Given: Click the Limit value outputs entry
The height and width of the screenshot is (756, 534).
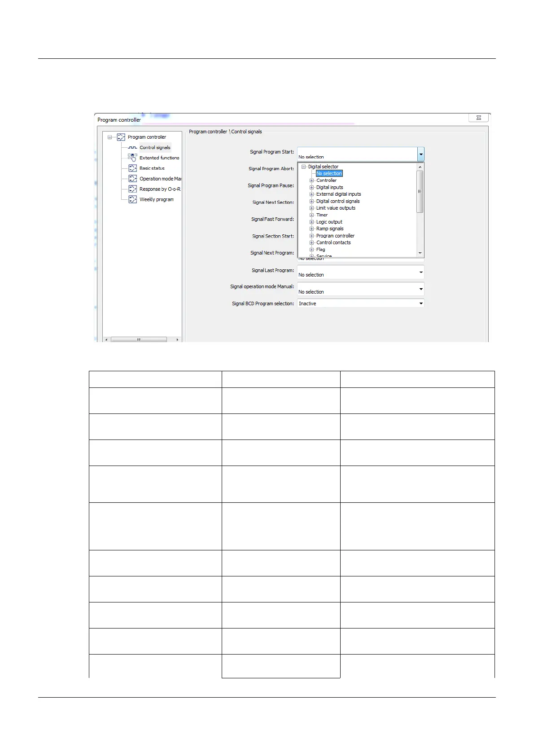Looking at the screenshot, I should tap(336, 208).
